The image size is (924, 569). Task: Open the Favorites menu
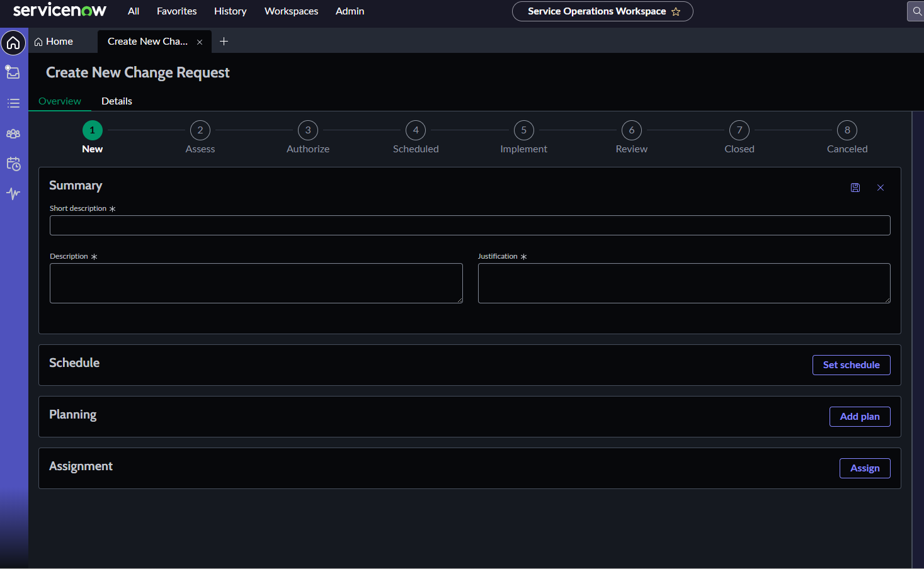[x=176, y=11]
